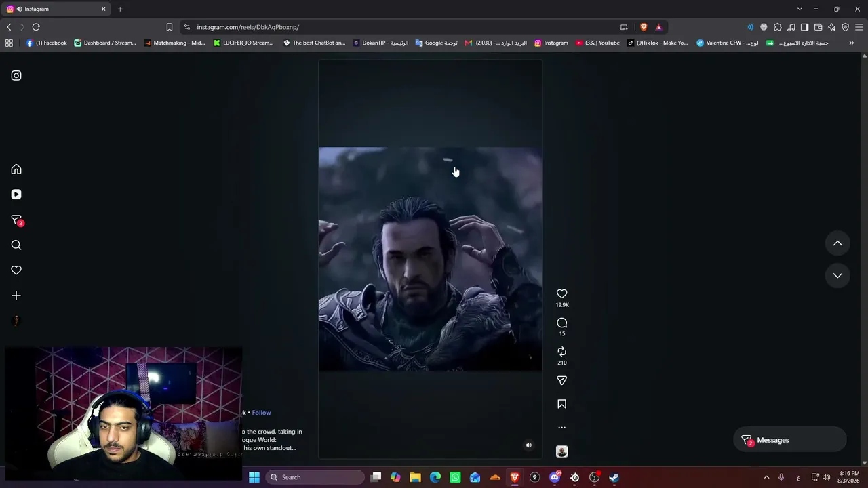Open Leo AI sparkle icon
868x488 pixels.
[832, 27]
